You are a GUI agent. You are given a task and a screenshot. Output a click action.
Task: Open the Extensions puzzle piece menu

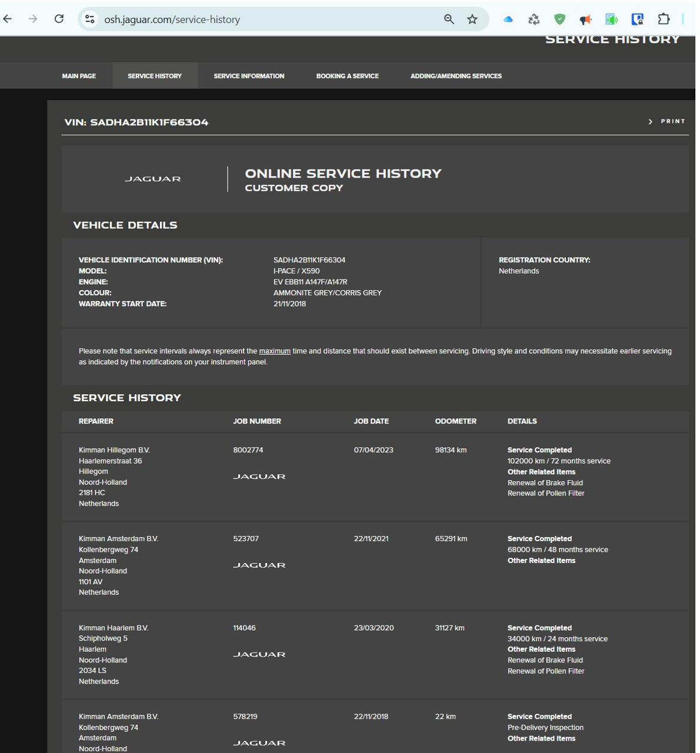pyautogui.click(x=664, y=19)
